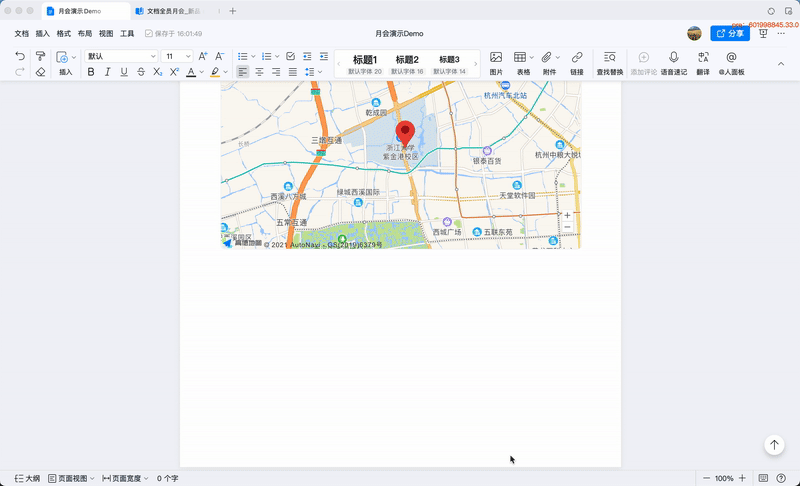Open the 布局 menu
The image size is (800, 486).
85,34
